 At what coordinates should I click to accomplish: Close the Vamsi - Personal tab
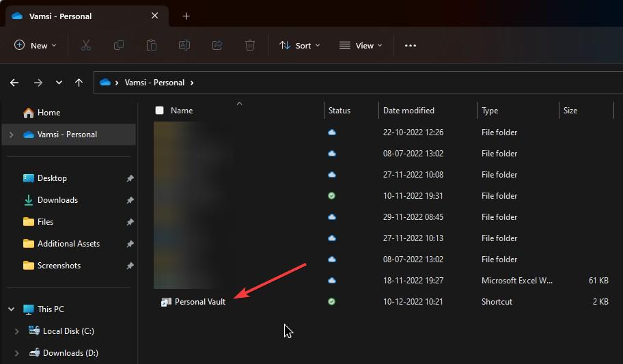coord(155,16)
